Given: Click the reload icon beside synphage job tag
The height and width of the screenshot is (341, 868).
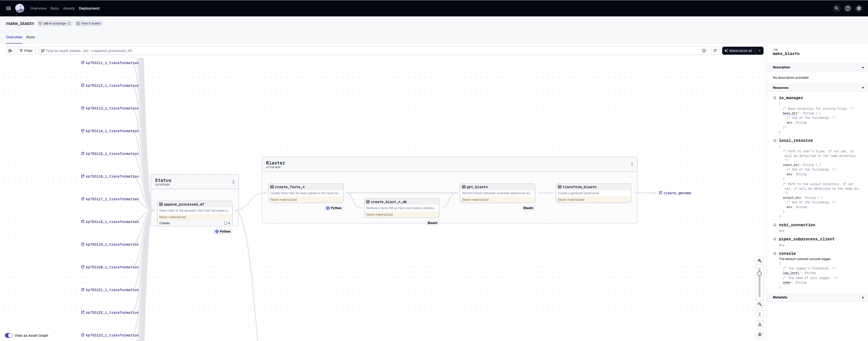Looking at the screenshot, I should 69,24.
